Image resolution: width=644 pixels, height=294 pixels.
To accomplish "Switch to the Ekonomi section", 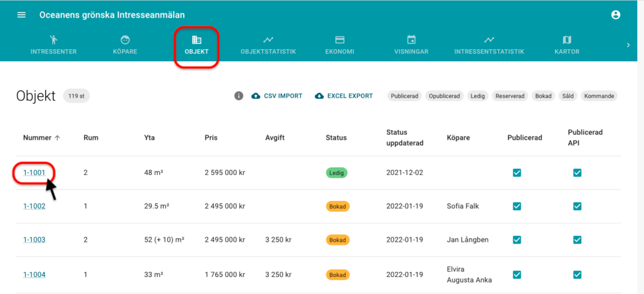I will (x=340, y=45).
